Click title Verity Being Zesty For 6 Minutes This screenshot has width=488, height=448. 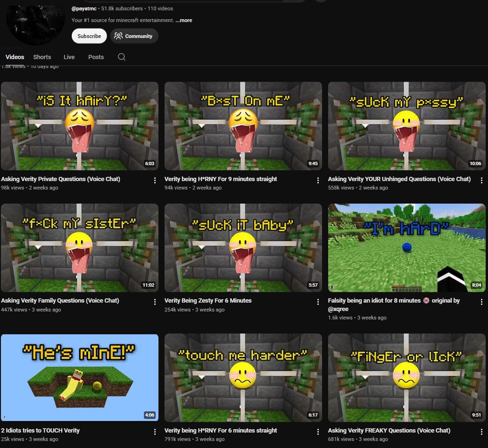(208, 301)
